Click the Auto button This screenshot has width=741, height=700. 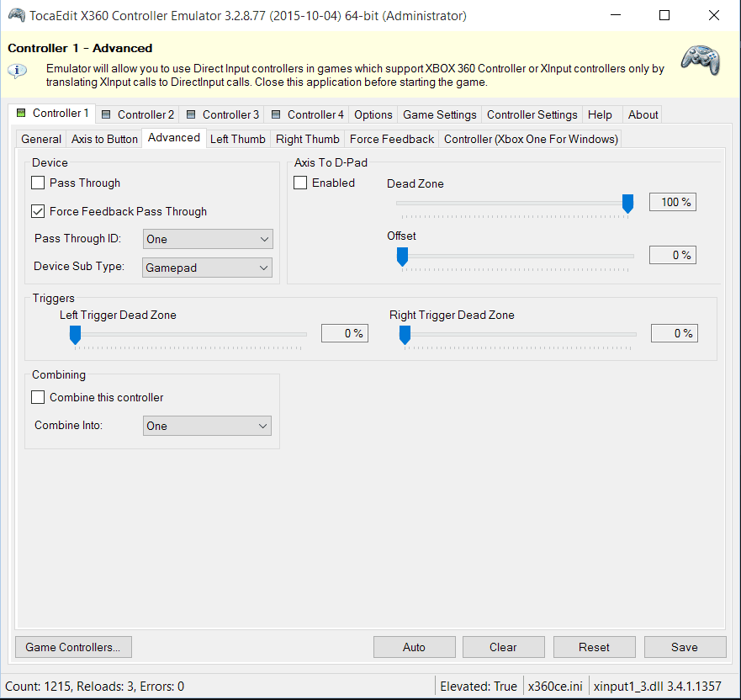[x=414, y=647]
